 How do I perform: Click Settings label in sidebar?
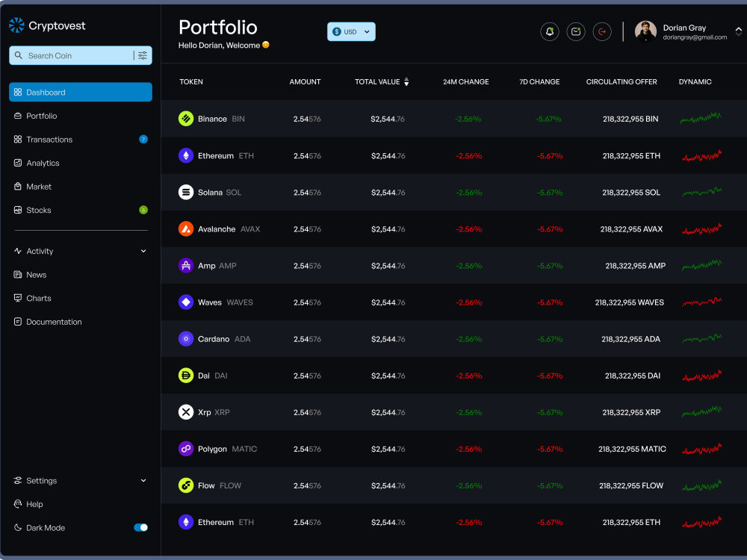(41, 481)
